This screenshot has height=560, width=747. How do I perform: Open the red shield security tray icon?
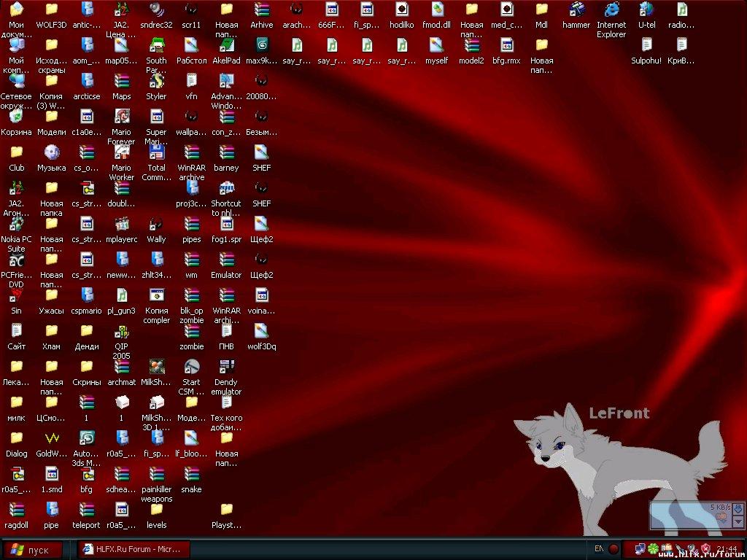coord(705,549)
